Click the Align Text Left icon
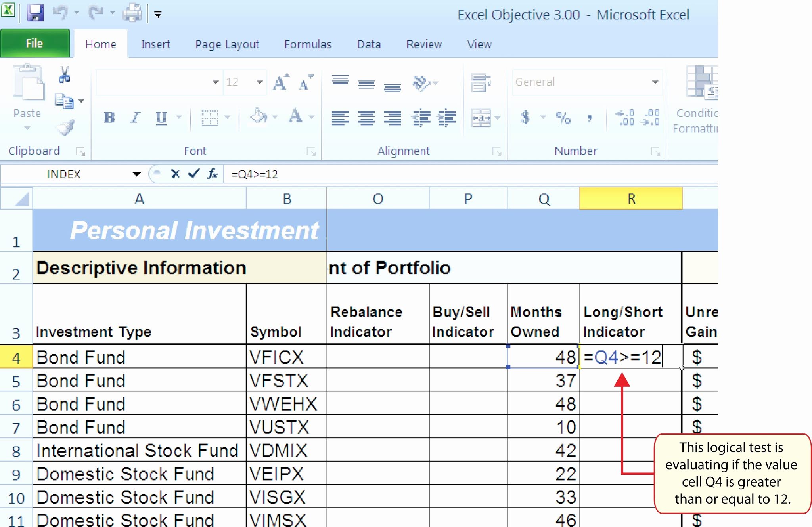 [x=340, y=118]
